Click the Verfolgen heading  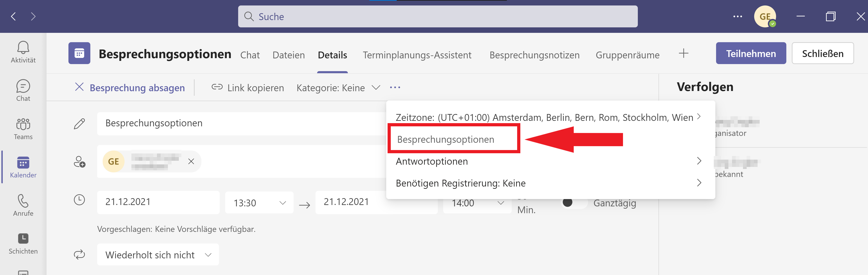(705, 87)
